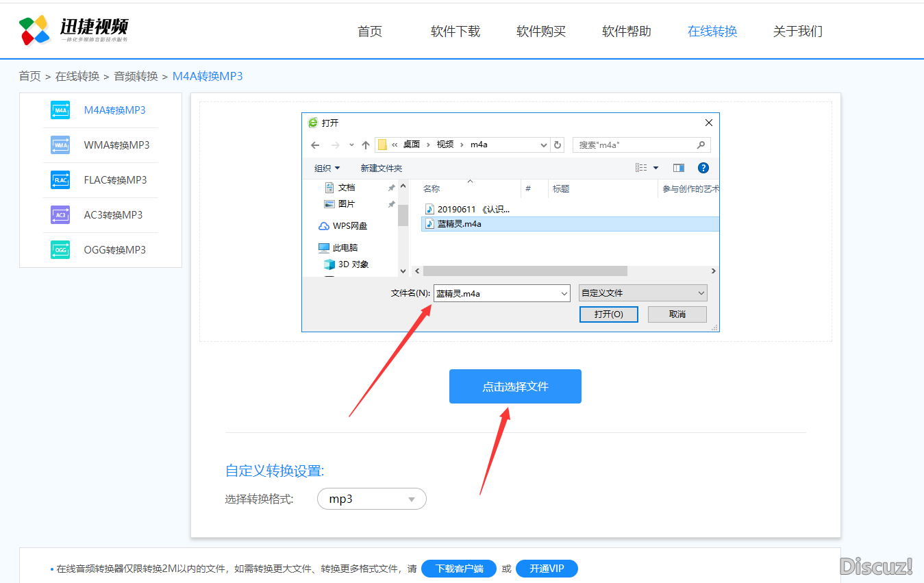Open the AC3转换MP3 sidebar icon
Screen dimensions: 924x583
[x=60, y=215]
